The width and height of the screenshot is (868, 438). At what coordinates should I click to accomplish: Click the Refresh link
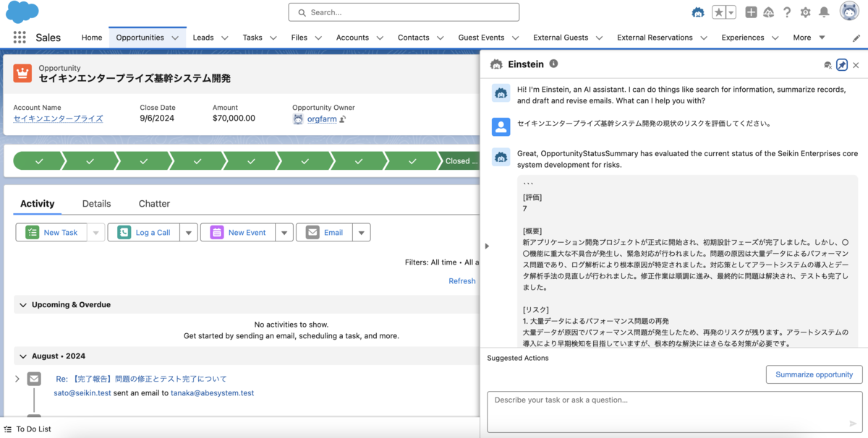pyautogui.click(x=462, y=281)
